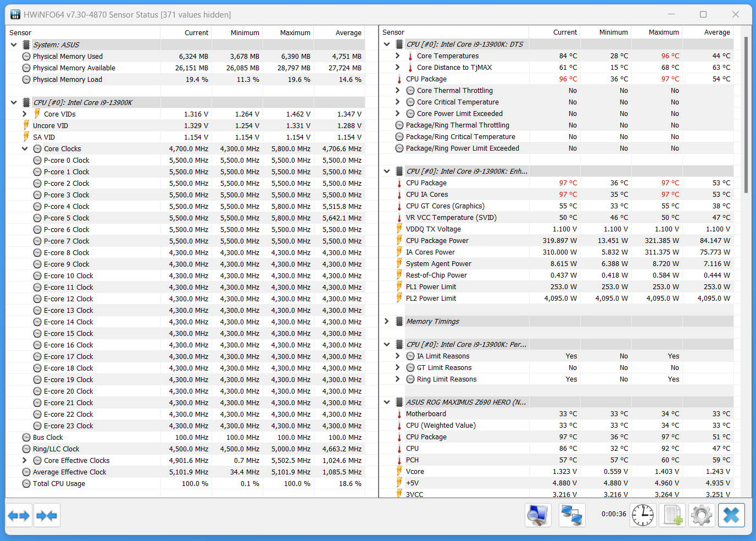Click the expand columns left-right arrows button
This screenshot has width=756, height=541.
19,516
